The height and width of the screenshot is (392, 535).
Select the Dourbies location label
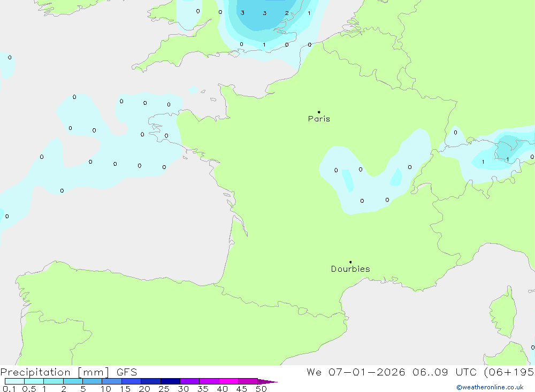click(x=350, y=269)
